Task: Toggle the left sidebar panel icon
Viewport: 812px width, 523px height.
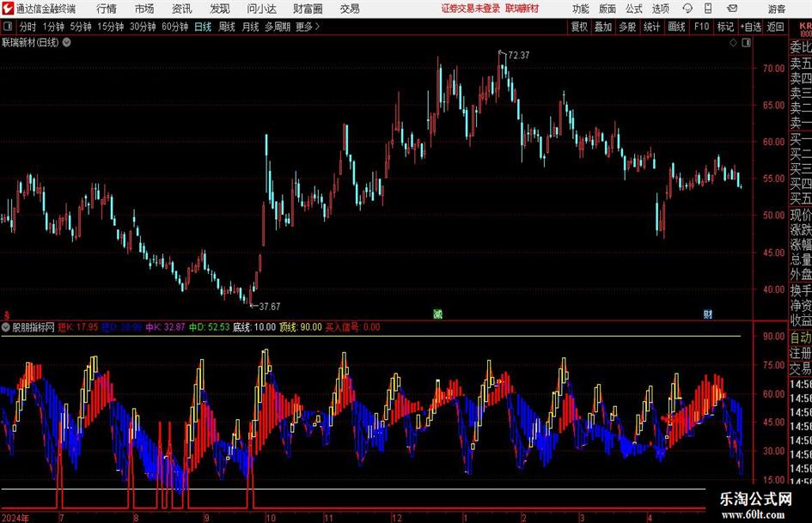Action: (8, 27)
